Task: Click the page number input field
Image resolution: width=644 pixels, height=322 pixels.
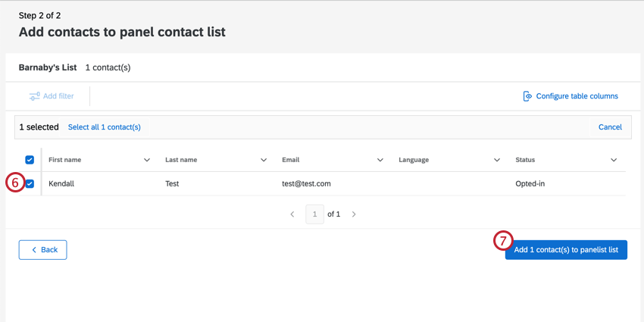Action: (x=314, y=214)
